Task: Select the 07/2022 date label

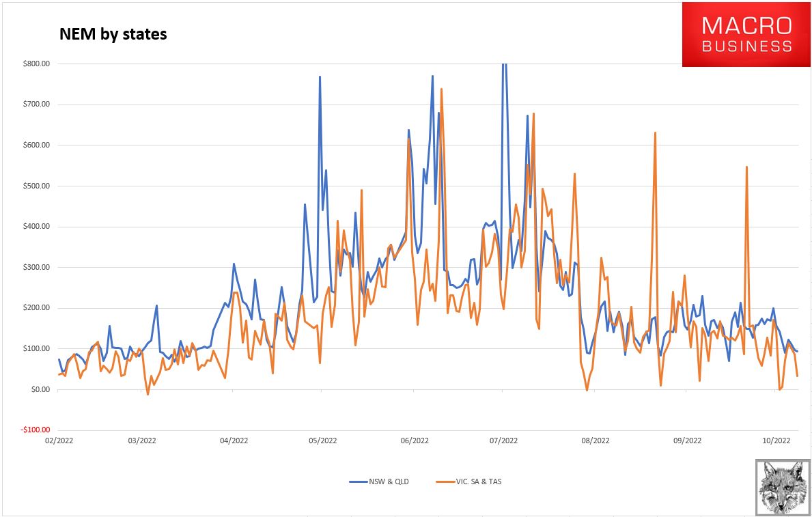Action: tap(502, 440)
